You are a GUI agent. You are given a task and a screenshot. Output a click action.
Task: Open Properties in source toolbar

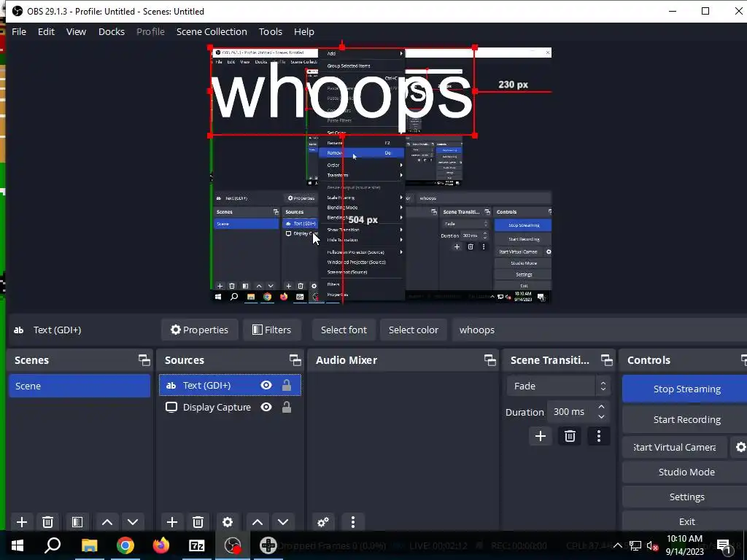pos(199,330)
